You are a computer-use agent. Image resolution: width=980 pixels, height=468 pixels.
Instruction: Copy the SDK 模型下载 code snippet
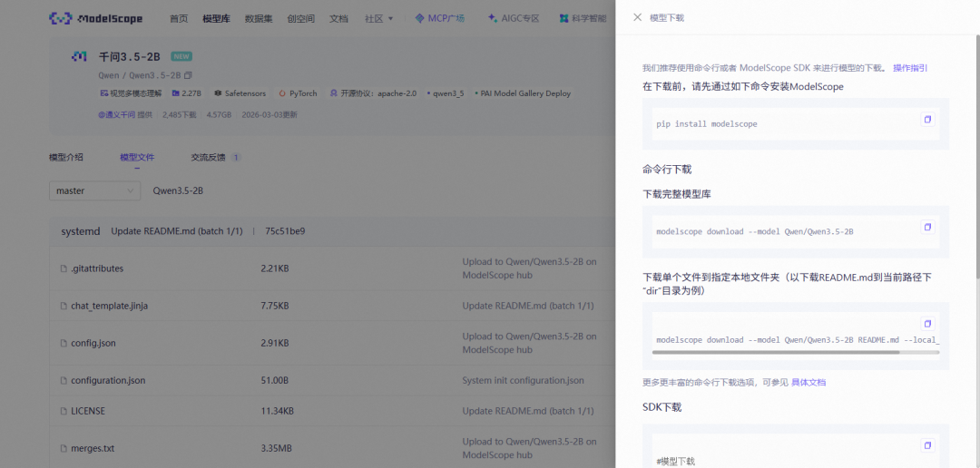pos(927,445)
